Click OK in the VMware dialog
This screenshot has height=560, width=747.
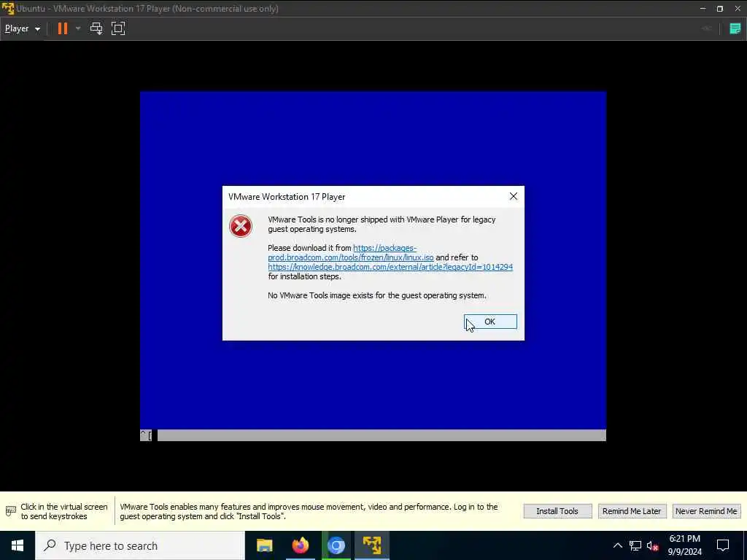point(490,322)
